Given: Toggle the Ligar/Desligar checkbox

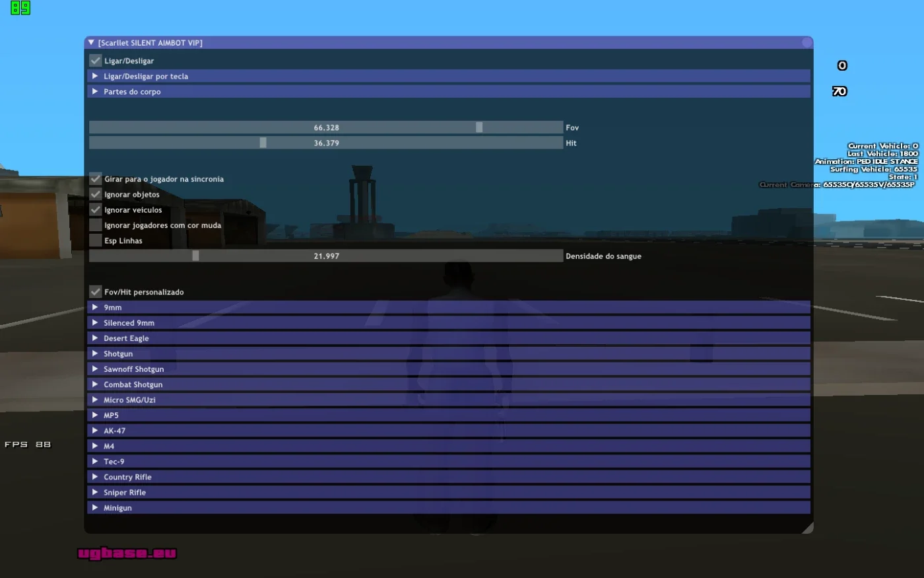Looking at the screenshot, I should 96,60.
